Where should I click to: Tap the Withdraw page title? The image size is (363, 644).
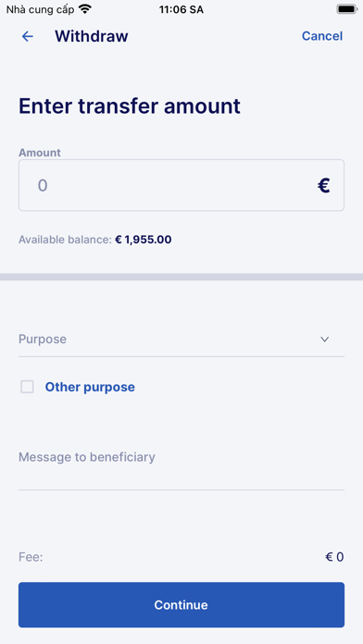pos(92,36)
